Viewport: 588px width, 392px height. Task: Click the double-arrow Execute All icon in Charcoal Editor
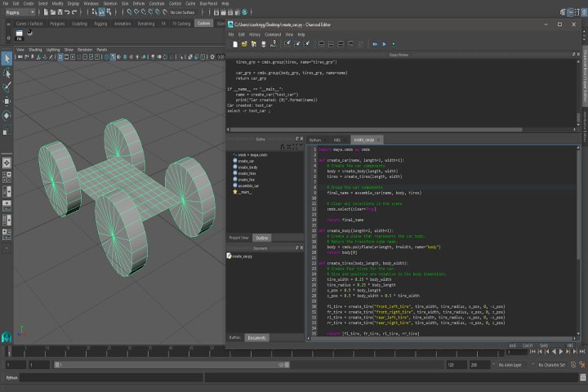(x=375, y=44)
